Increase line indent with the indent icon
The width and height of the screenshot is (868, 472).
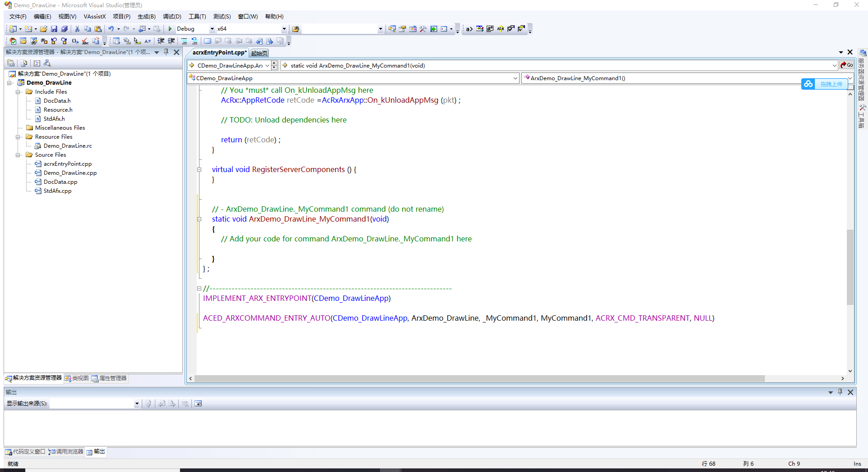[172, 41]
